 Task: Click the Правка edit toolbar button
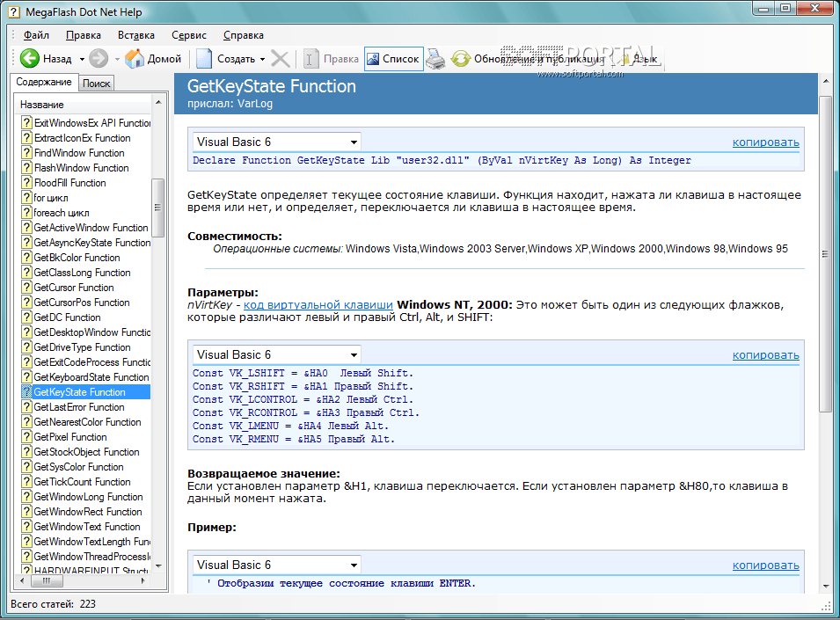point(332,59)
